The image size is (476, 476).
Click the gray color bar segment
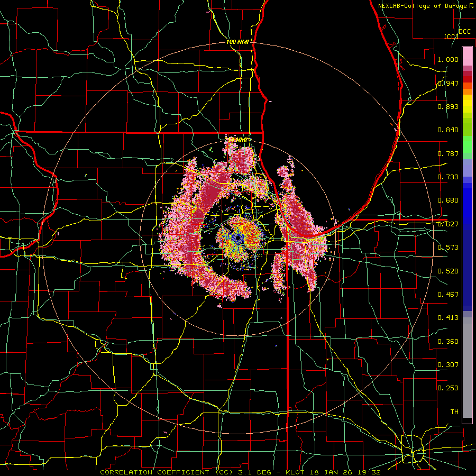[x=467, y=368]
